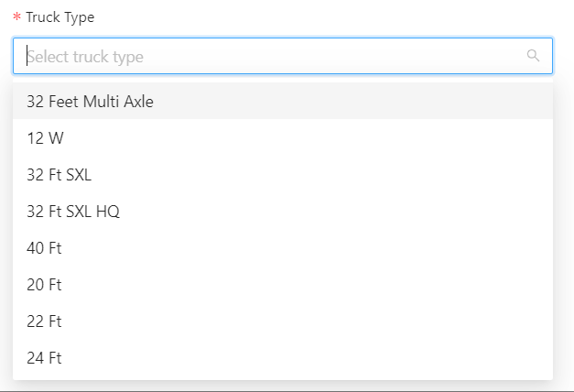Screen dimensions: 574x392
Task: Select the 32 Feet Multi Axle option
Action: click(x=90, y=102)
